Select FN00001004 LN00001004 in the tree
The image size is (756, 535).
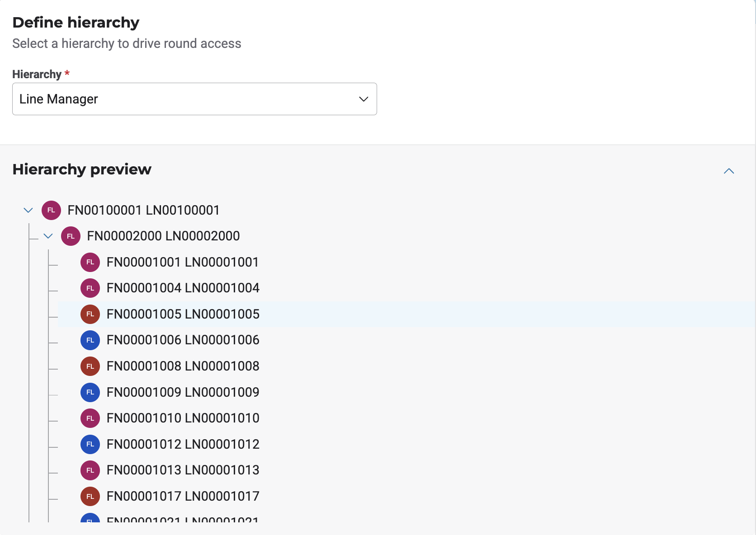point(183,288)
